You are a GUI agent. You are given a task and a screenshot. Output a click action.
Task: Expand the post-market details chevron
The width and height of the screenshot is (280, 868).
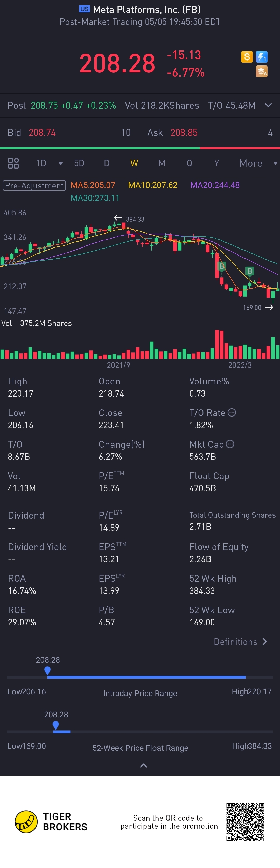pyautogui.click(x=268, y=105)
